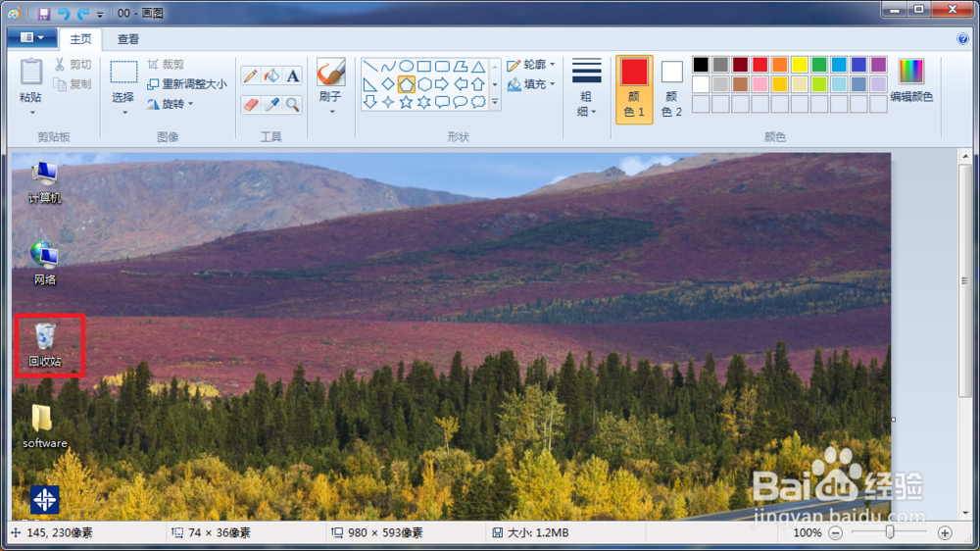Choose the highlighted Pentagon shape
Image resolution: width=980 pixels, height=551 pixels.
(x=407, y=83)
